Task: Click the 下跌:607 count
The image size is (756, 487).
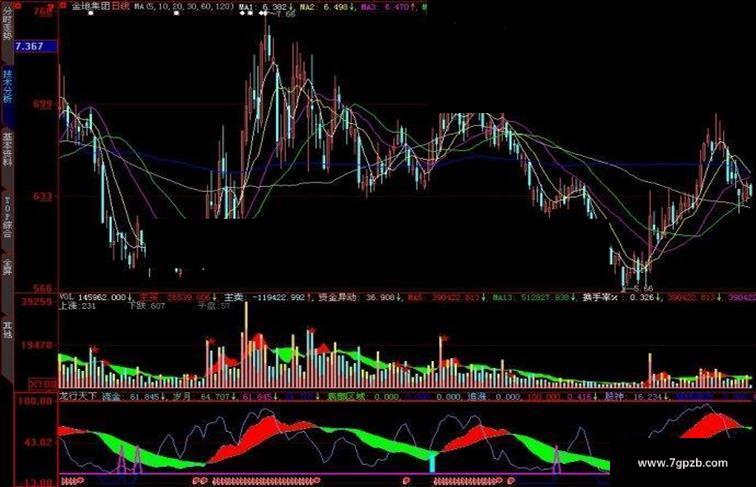Action: (147, 306)
